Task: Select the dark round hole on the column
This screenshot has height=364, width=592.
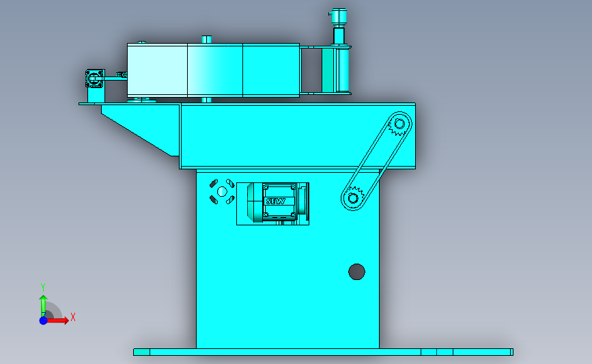Action: (357, 272)
